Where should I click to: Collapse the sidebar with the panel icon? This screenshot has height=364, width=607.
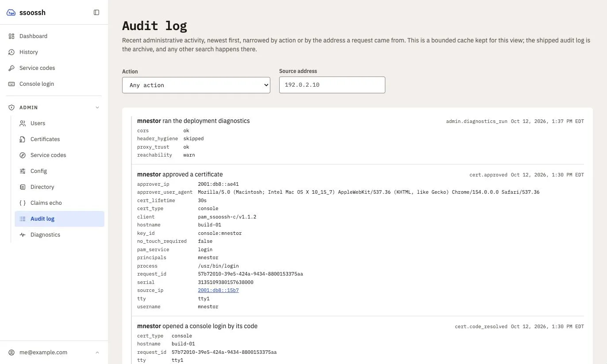click(96, 12)
